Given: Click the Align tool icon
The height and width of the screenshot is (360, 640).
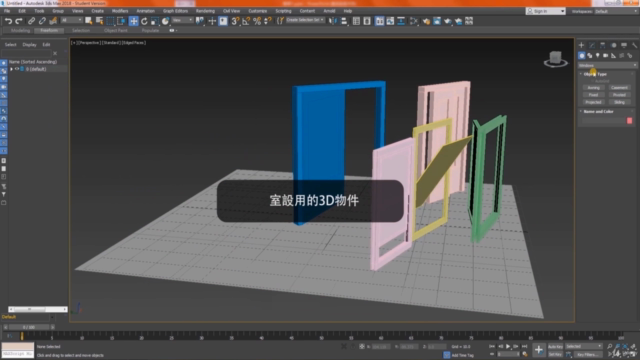Looking at the screenshot, I should coord(344,21).
